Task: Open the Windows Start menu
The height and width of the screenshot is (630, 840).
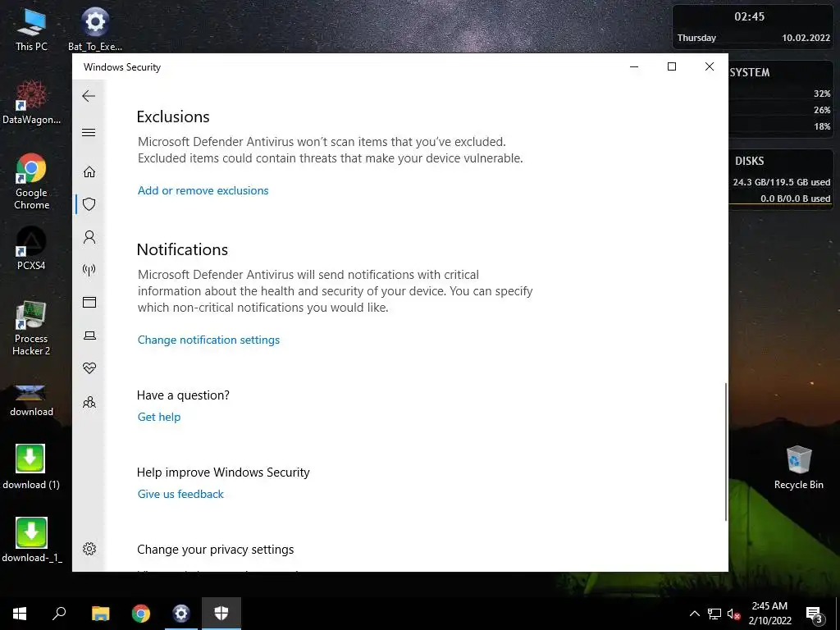Action: point(20,614)
